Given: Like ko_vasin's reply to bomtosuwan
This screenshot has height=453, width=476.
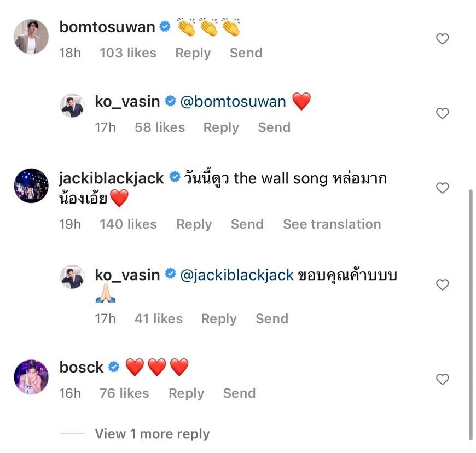Looking at the screenshot, I should [442, 113].
